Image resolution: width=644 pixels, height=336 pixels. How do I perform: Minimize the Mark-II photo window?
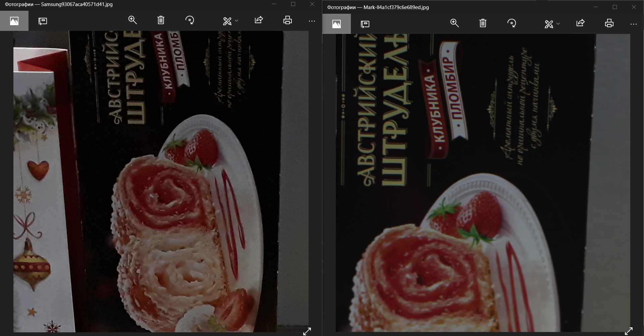[596, 7]
